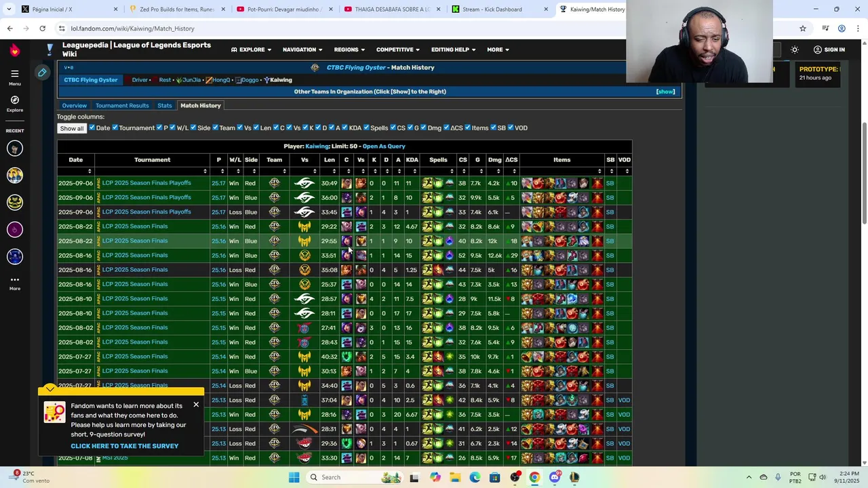Show hidden system tray icons chevron
Viewport: 868px width, 488px height.
coord(749,477)
